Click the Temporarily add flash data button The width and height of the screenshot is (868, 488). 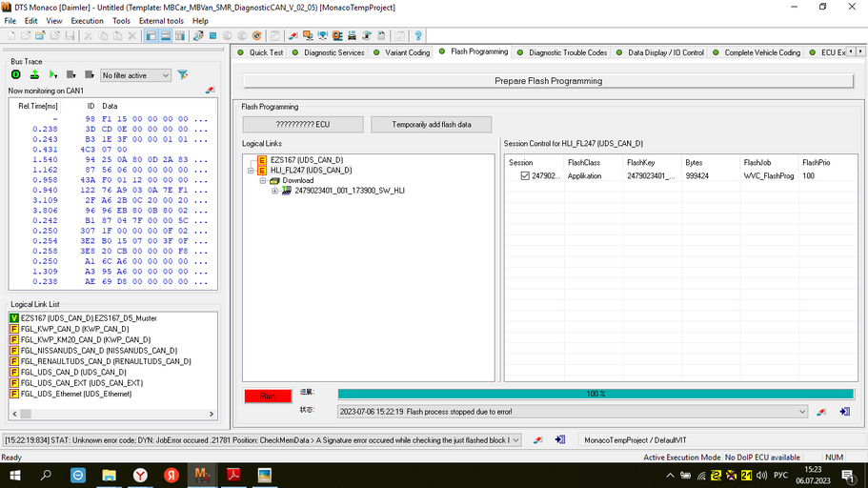(432, 125)
